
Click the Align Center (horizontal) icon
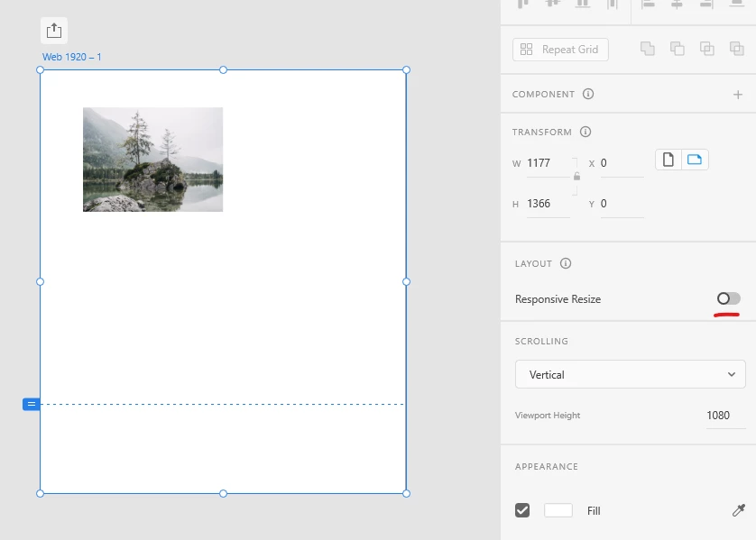pos(677,4)
